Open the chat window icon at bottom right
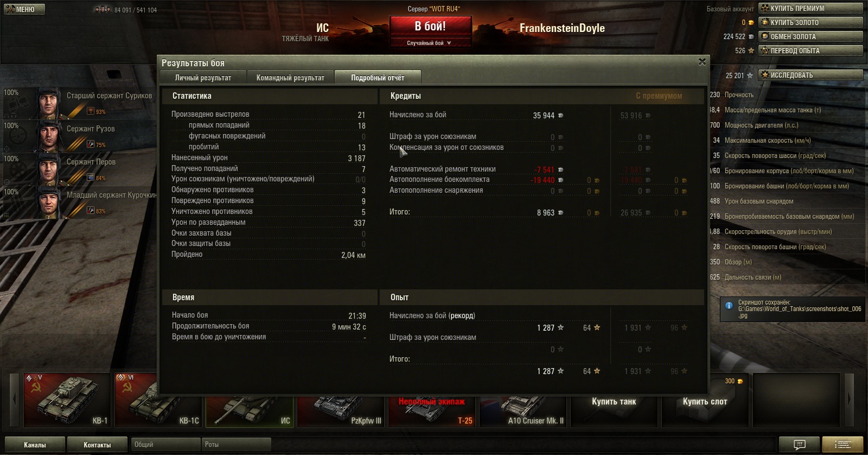This screenshot has width=868, height=455. (799, 445)
